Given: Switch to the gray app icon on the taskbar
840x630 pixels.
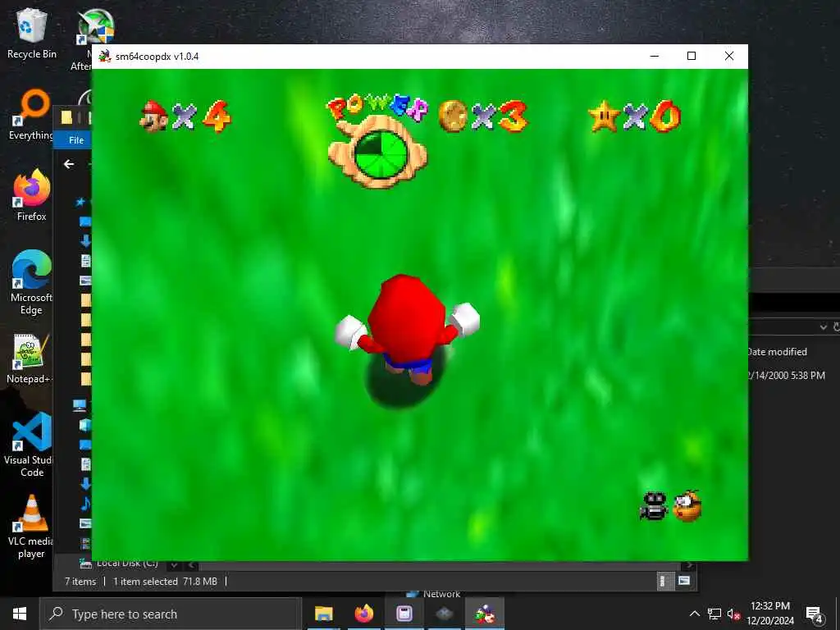Looking at the screenshot, I should pyautogui.click(x=444, y=614).
